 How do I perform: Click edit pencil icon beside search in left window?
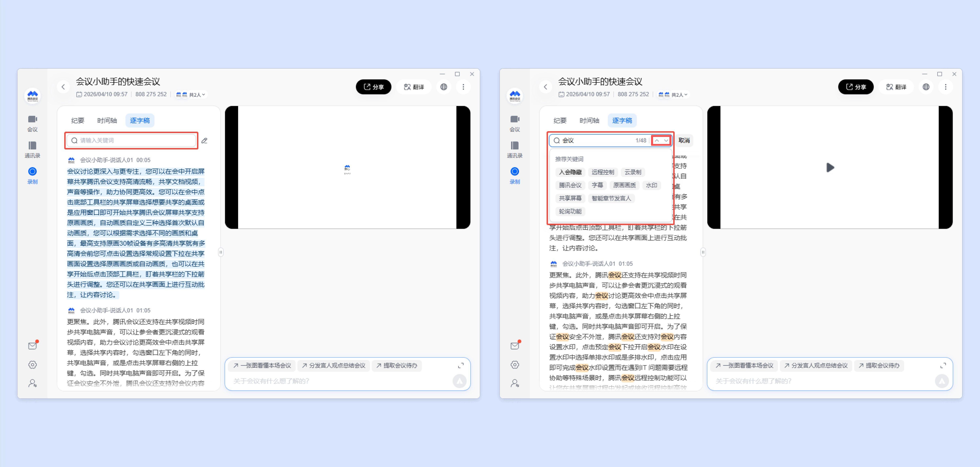pos(204,141)
